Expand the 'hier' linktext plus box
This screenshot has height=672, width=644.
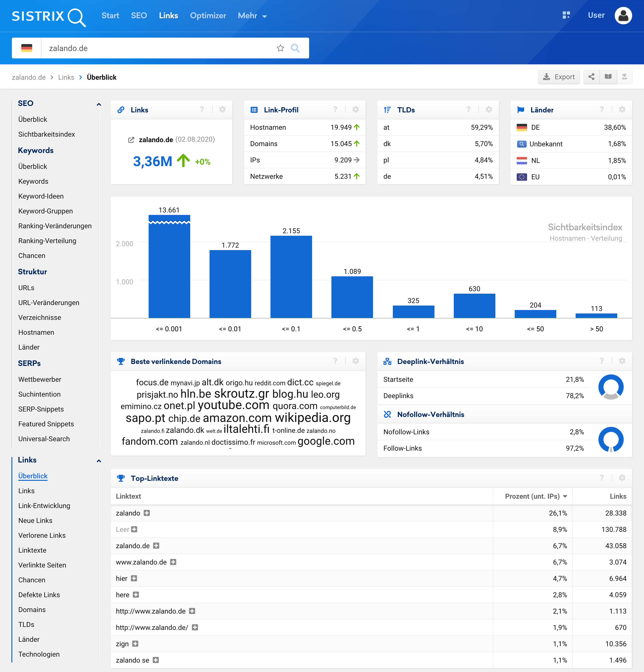click(x=134, y=578)
